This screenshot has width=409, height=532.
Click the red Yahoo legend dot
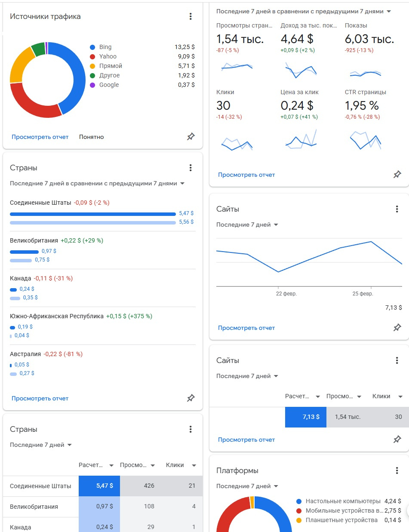(x=92, y=56)
